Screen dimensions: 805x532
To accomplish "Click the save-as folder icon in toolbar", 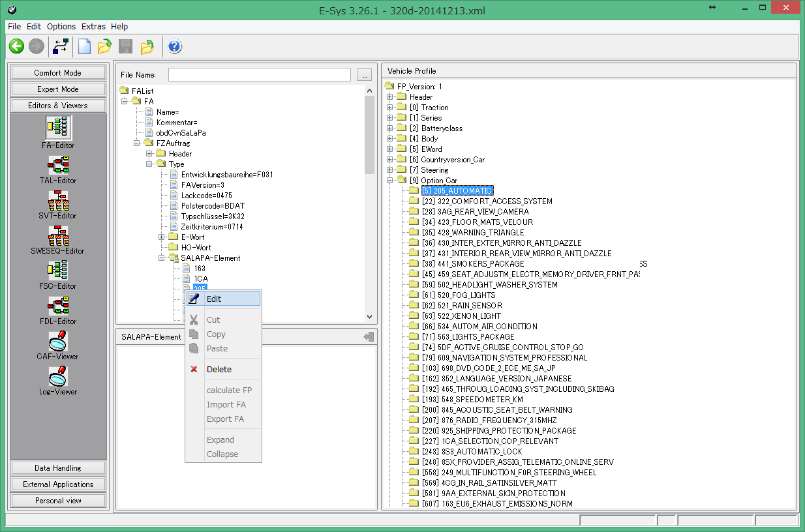I will pyautogui.click(x=147, y=46).
